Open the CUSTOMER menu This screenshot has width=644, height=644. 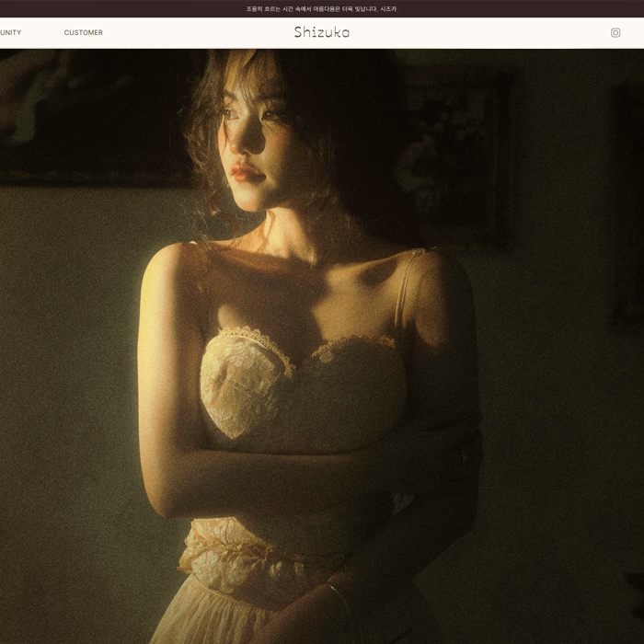[x=84, y=32]
